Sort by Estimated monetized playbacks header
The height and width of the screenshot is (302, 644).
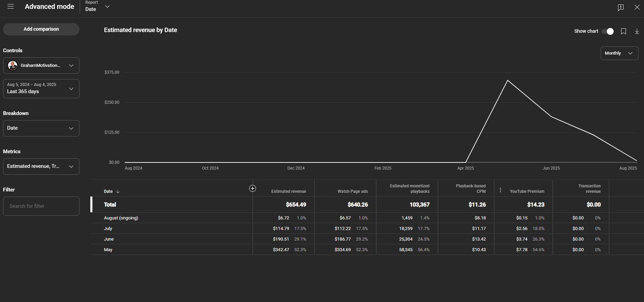pos(409,189)
